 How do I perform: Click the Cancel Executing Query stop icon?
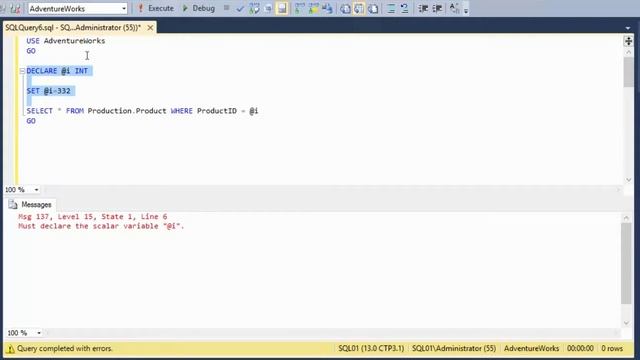click(227, 8)
